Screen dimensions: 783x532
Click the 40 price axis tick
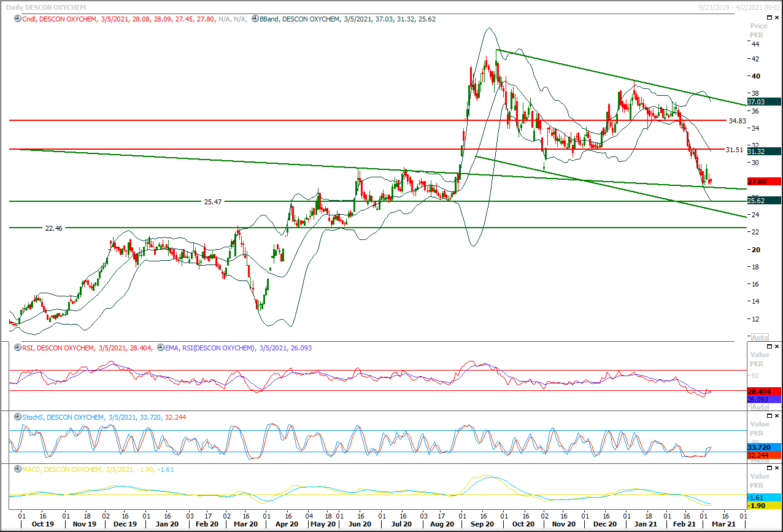pyautogui.click(x=755, y=76)
